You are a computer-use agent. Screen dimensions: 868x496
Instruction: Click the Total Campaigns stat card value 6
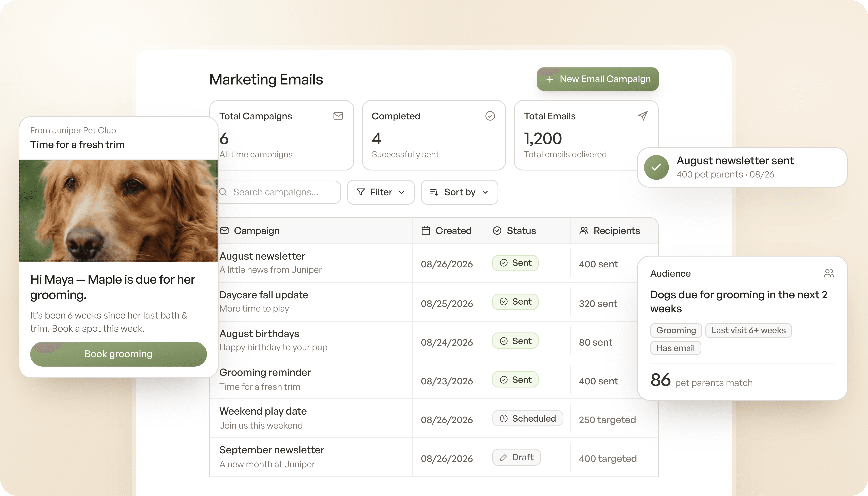[224, 138]
